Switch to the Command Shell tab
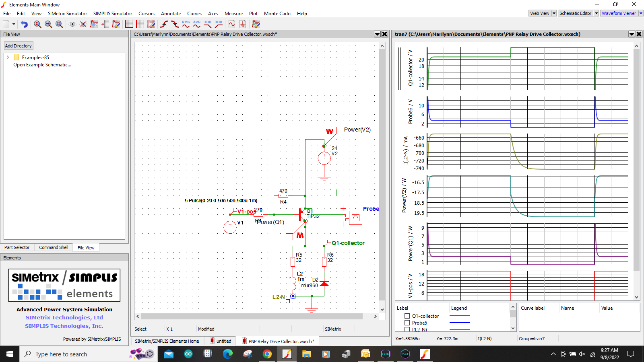Viewport: 644px width, 362px height. pos(54,248)
